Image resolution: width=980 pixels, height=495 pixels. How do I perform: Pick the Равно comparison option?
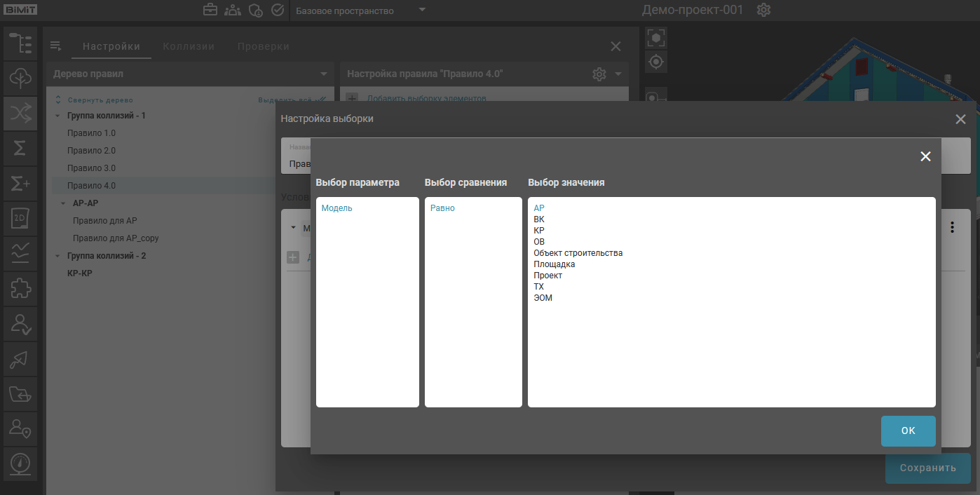(442, 208)
